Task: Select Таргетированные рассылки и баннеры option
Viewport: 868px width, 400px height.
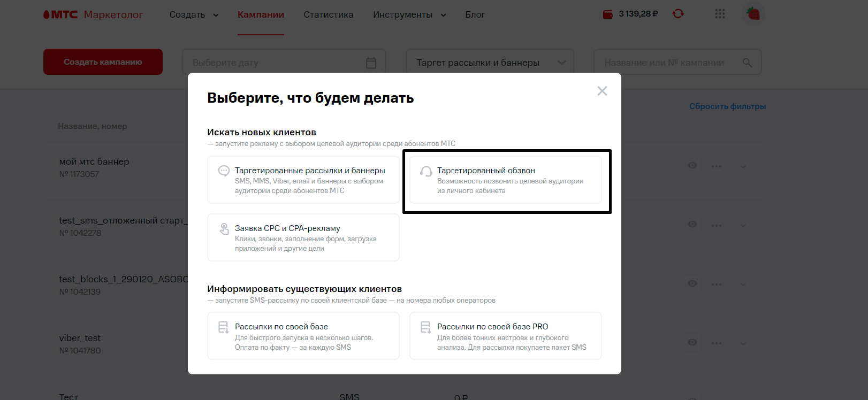Action: click(303, 180)
